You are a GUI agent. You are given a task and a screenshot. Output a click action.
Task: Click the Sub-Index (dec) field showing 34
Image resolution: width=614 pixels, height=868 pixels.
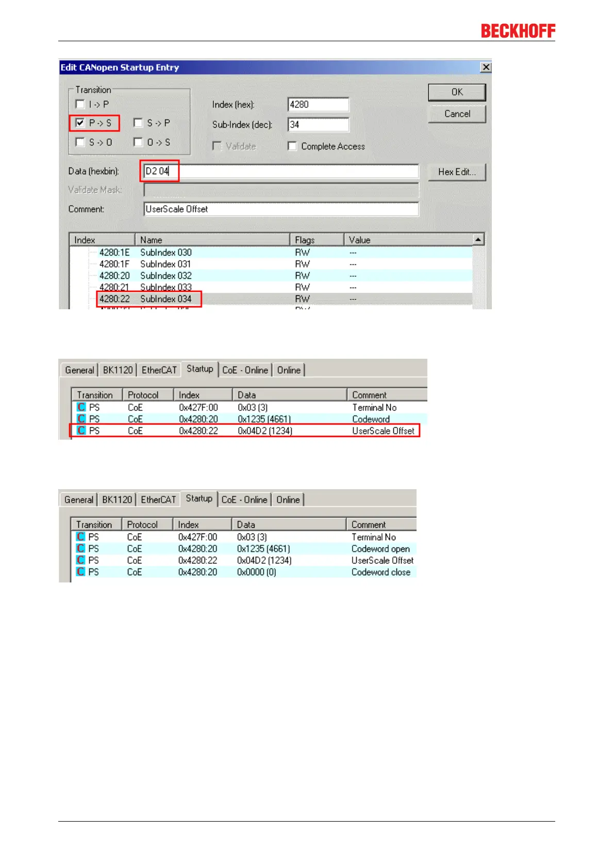318,125
